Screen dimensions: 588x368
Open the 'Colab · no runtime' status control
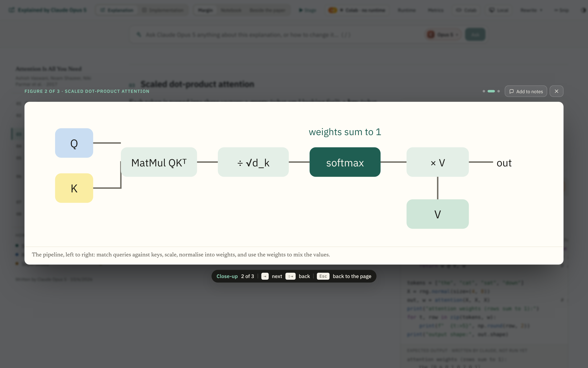point(356,10)
